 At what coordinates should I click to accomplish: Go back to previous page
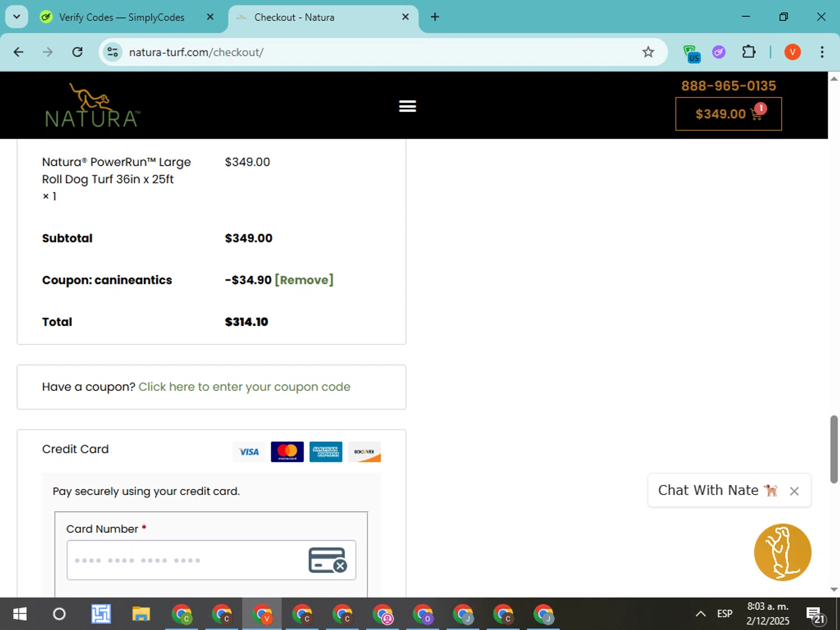click(x=18, y=52)
